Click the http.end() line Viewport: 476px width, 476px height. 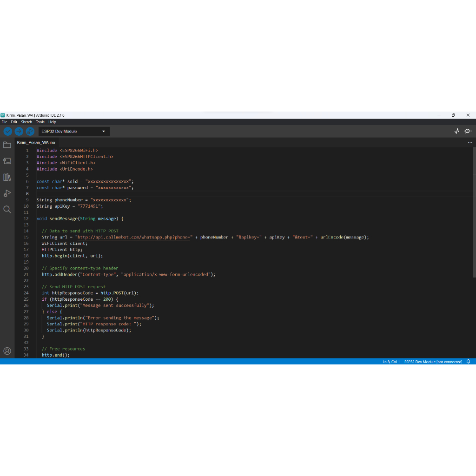56,355
